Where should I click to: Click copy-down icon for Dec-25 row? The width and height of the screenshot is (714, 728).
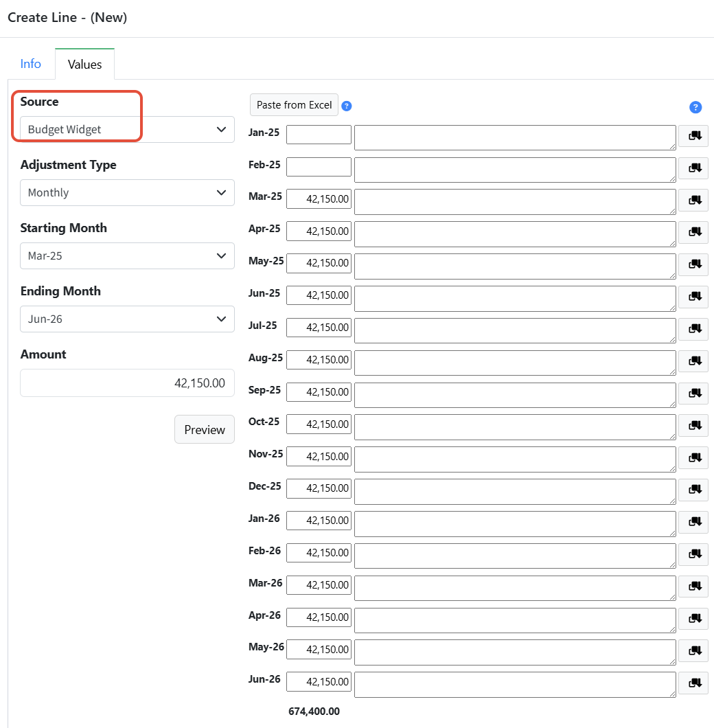693,490
